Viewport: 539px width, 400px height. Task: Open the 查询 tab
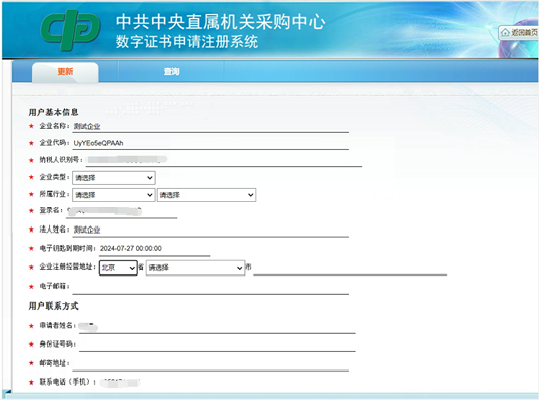[x=172, y=71]
